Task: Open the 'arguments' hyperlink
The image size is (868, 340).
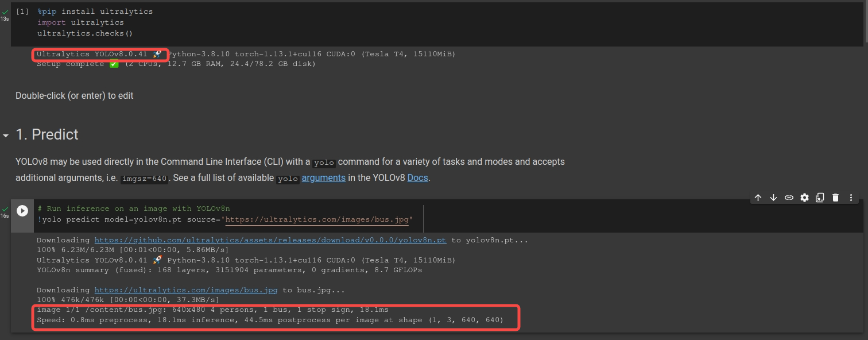Action: click(x=323, y=177)
